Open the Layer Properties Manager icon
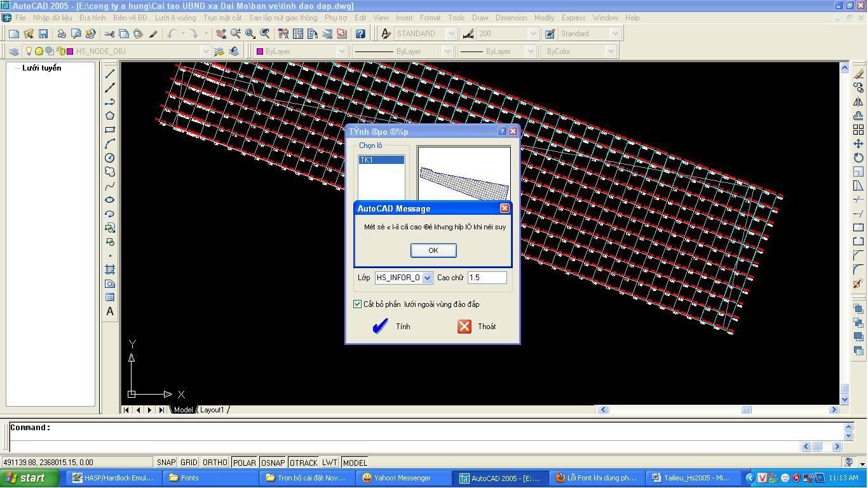Image resolution: width=868 pixels, height=488 pixels. 13,51
